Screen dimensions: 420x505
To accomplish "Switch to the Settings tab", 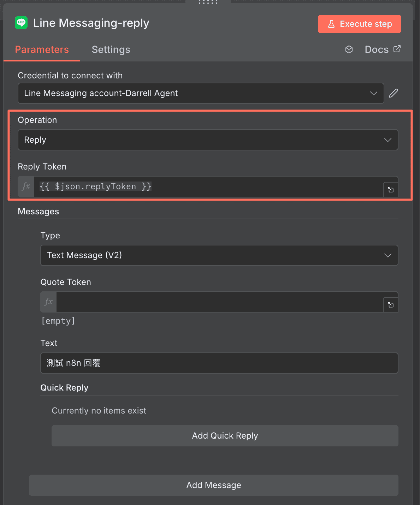I will (111, 49).
